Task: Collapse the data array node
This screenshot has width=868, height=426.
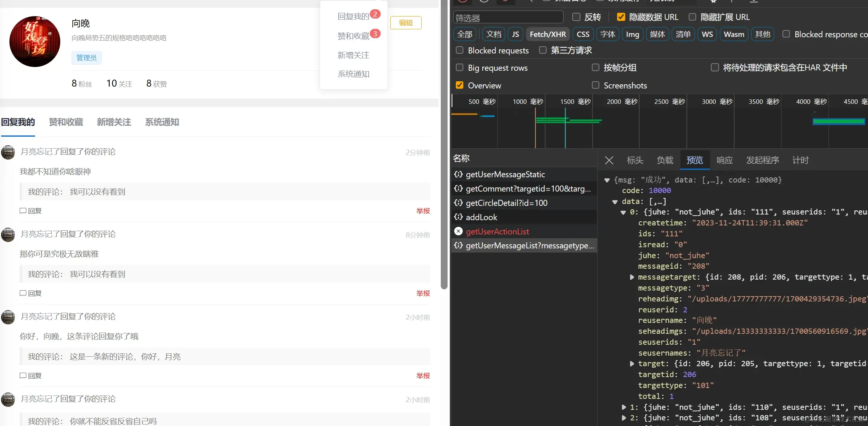Action: pyautogui.click(x=615, y=202)
